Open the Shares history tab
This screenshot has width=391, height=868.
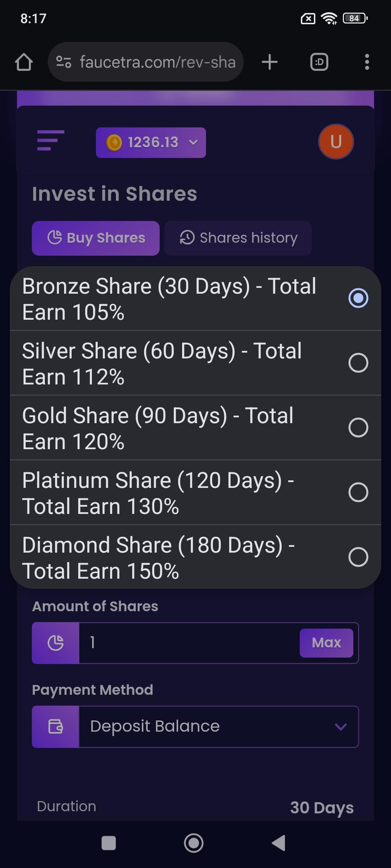[238, 238]
